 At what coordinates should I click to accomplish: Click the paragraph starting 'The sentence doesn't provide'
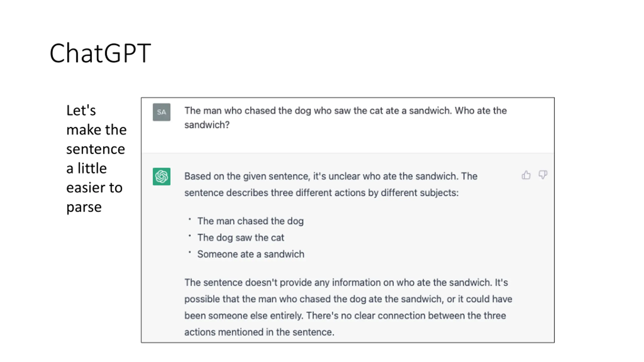click(348, 307)
